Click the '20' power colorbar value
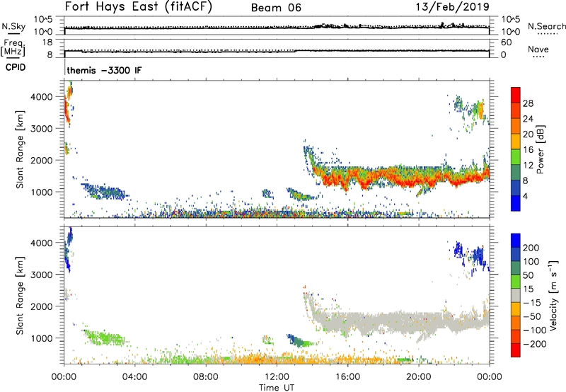 click(528, 134)
